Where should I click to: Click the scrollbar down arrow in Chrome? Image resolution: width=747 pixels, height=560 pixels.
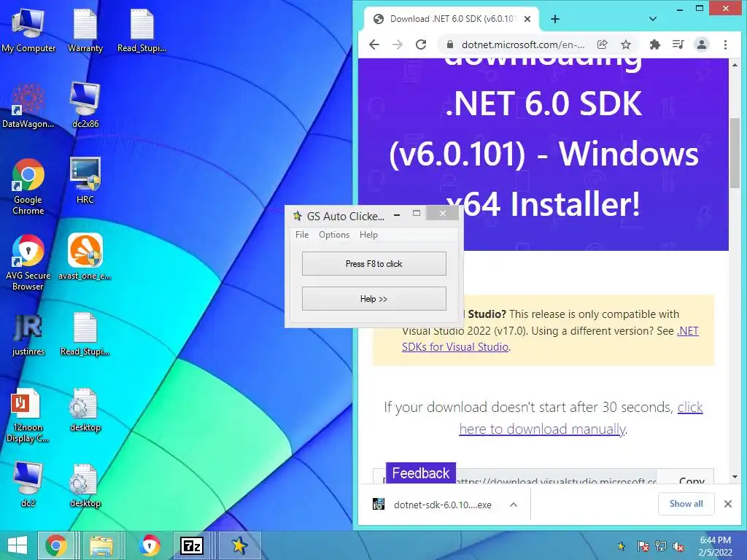coord(735,477)
